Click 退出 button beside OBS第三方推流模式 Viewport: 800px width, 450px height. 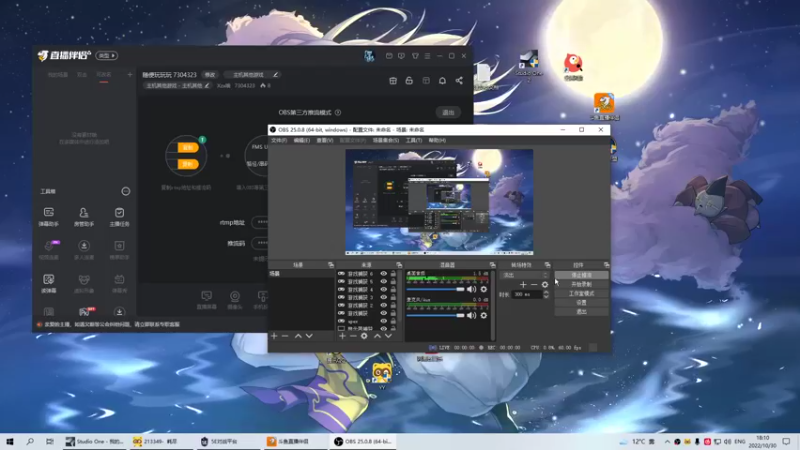pos(448,112)
